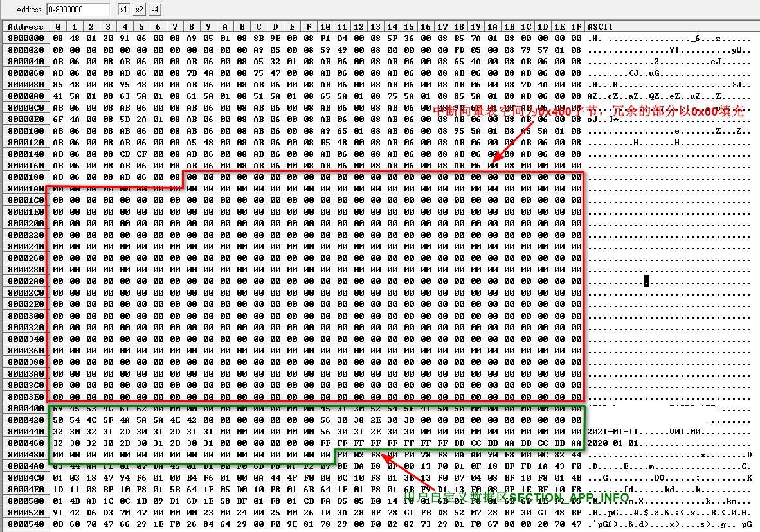760x532 pixels.
Task: Select address row 80000E0
Action: pos(26,120)
